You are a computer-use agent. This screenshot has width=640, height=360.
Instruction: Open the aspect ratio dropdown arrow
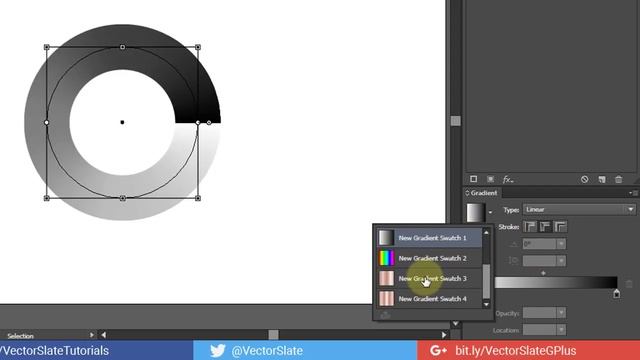point(561,260)
